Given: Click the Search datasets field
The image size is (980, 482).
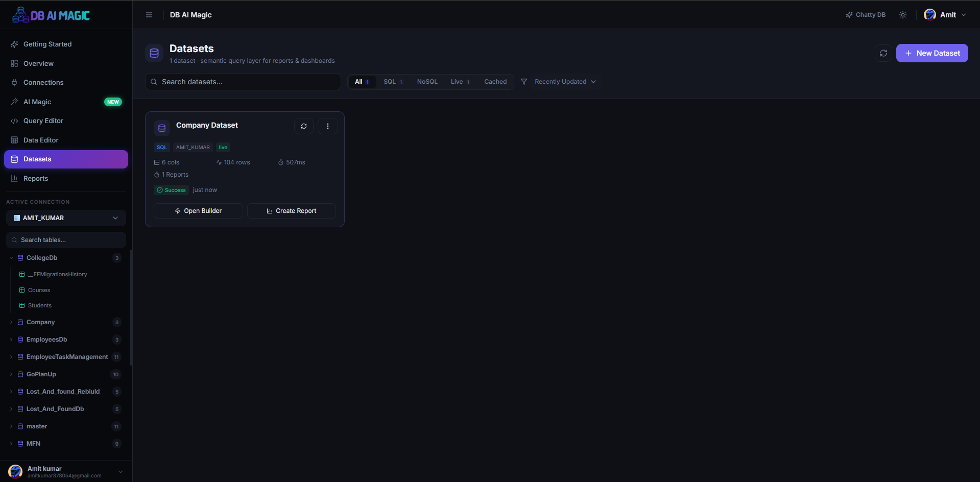Looking at the screenshot, I should (x=243, y=82).
